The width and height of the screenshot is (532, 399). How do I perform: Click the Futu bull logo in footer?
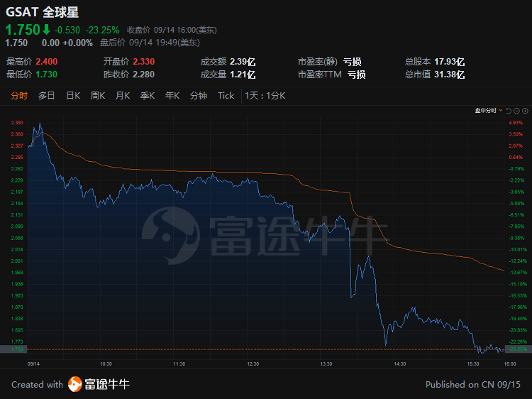point(75,384)
